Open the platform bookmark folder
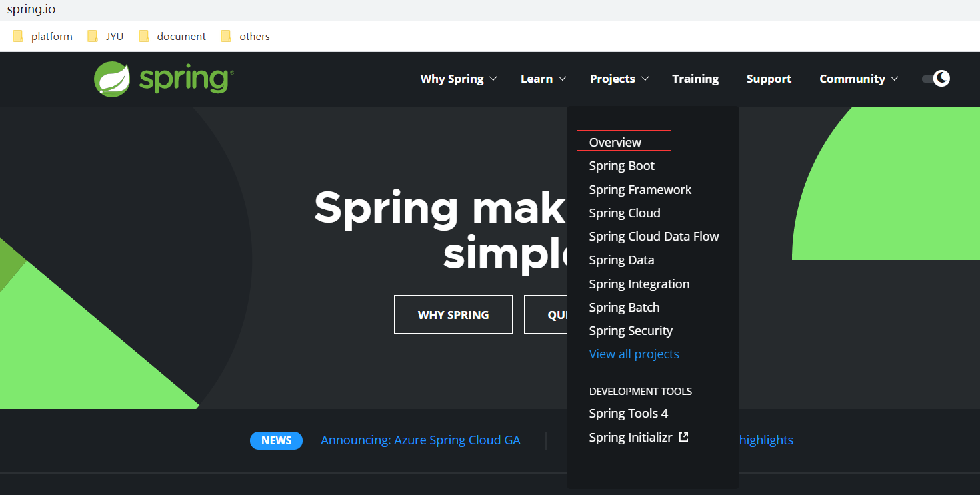The image size is (980, 495). tap(43, 36)
